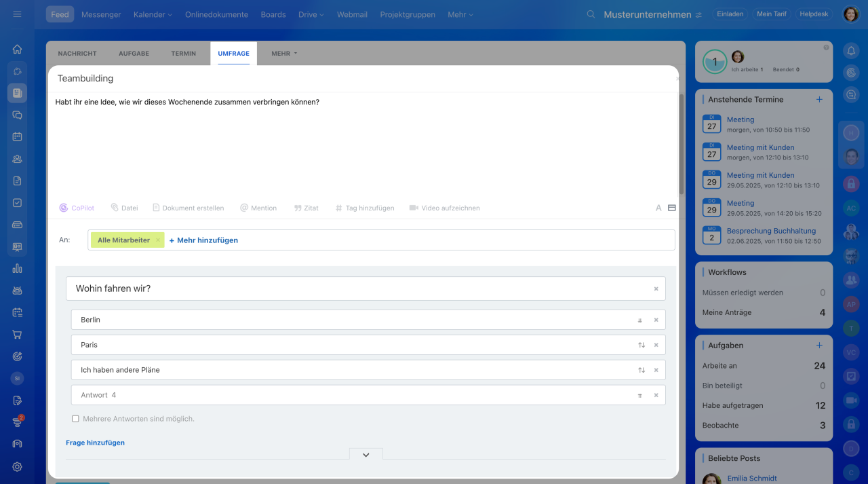Open Emilia Schmidt popular post link
The image size is (868, 484).
[x=752, y=479]
